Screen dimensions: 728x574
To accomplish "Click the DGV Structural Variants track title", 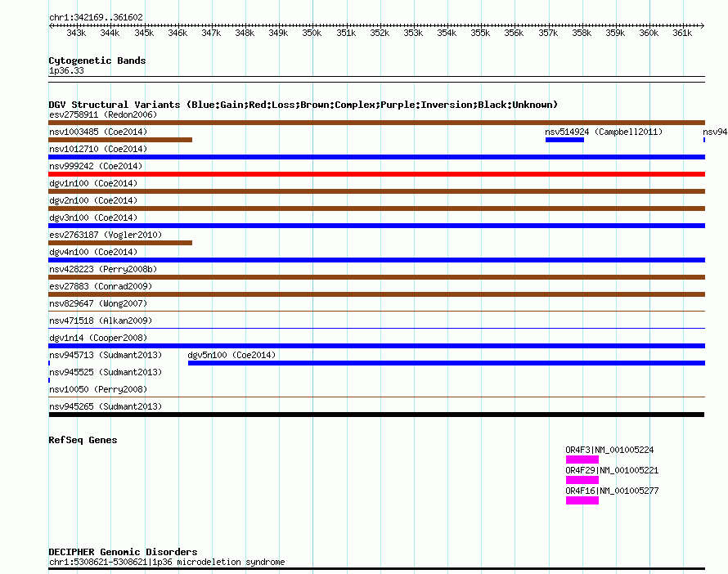I will click(303, 105).
